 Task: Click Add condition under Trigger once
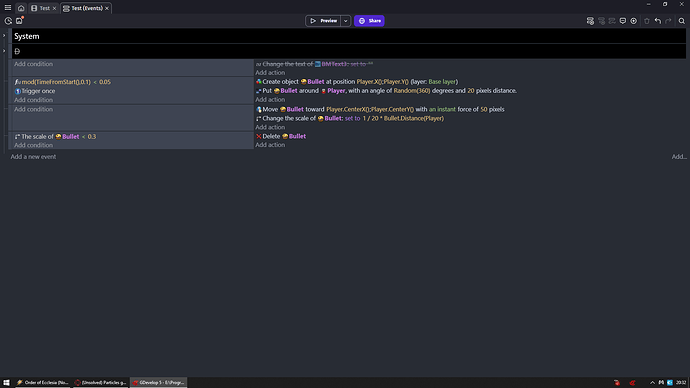pos(33,100)
